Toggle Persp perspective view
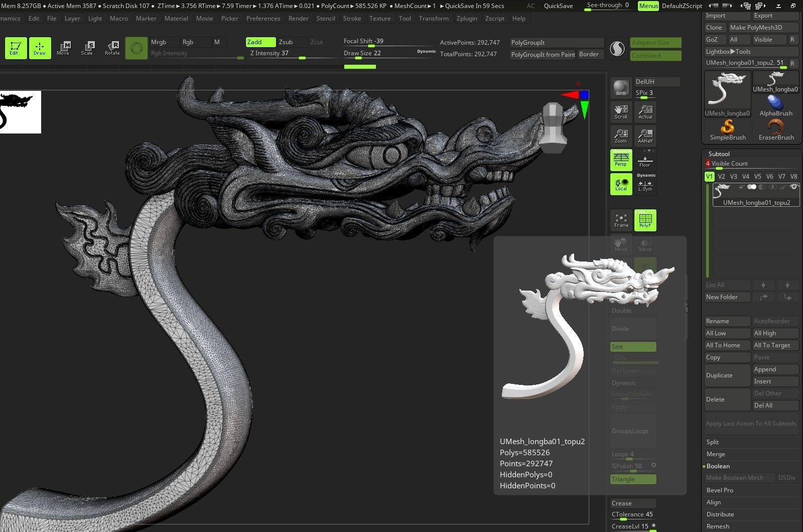This screenshot has height=532, width=803. click(x=621, y=160)
